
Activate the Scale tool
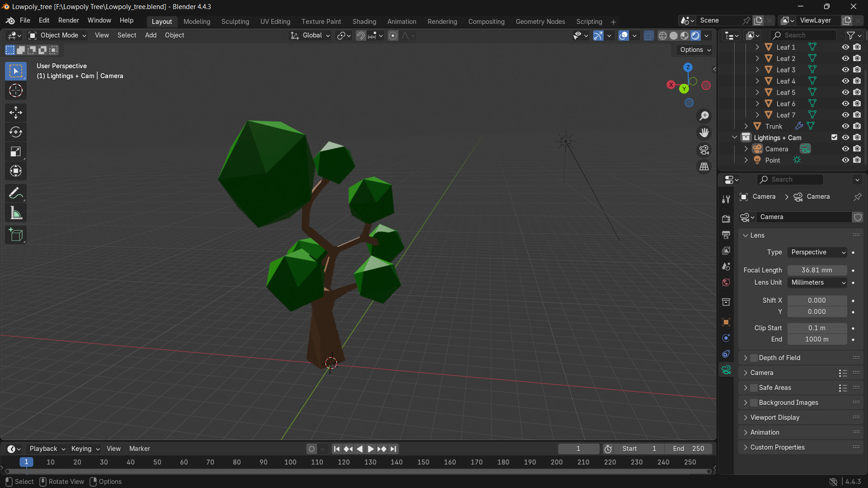[x=16, y=151]
